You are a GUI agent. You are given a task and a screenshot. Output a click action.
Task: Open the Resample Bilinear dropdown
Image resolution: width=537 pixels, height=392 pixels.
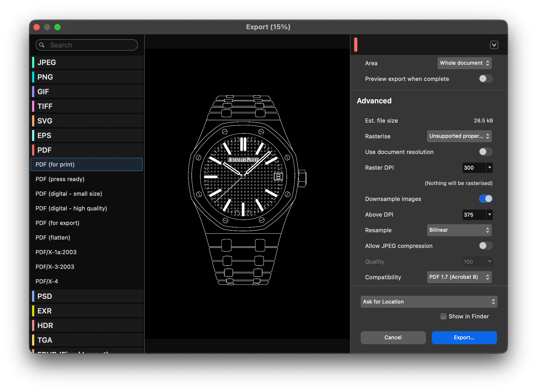click(459, 230)
